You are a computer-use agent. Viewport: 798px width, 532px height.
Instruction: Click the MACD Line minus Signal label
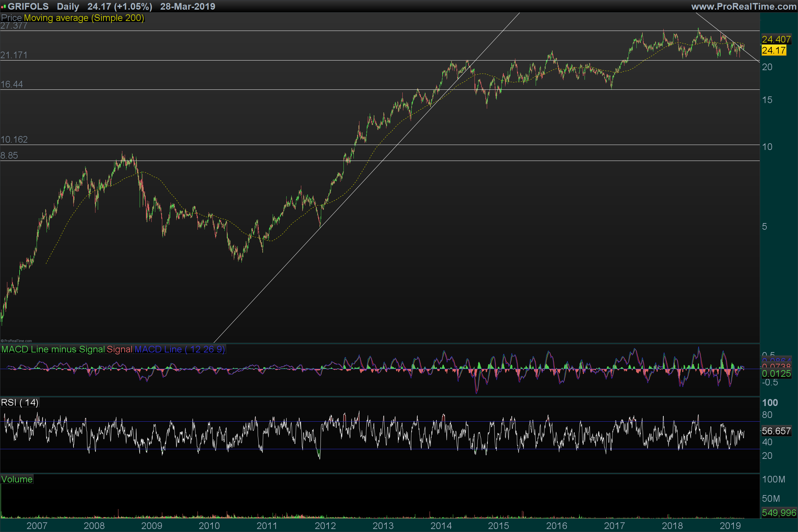pos(53,349)
